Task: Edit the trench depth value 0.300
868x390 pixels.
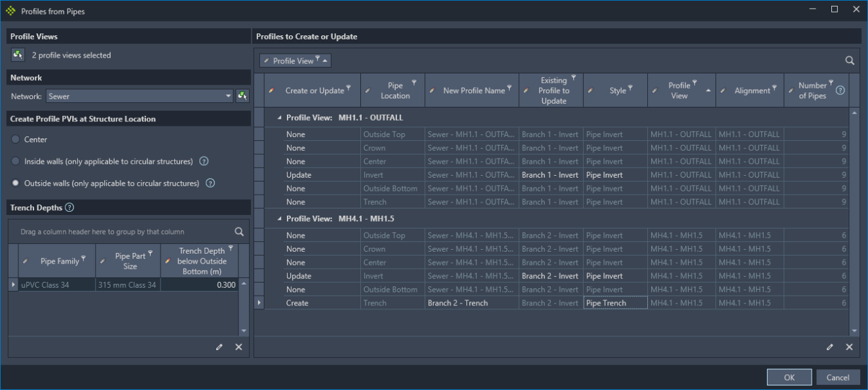Action: coord(199,284)
